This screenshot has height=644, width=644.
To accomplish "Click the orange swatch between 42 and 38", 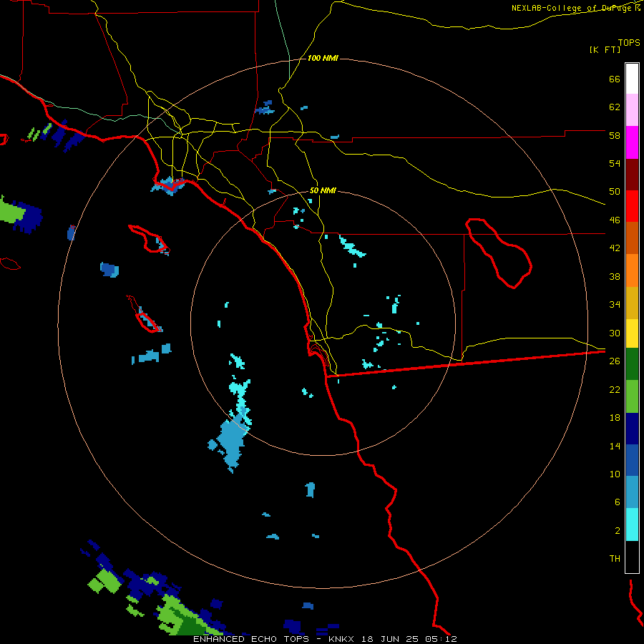I will pyautogui.click(x=632, y=270).
